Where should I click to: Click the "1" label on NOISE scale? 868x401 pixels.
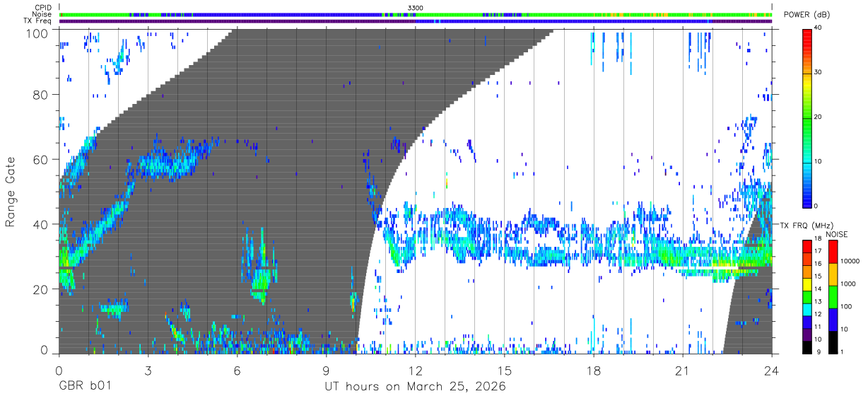pyautogui.click(x=842, y=351)
